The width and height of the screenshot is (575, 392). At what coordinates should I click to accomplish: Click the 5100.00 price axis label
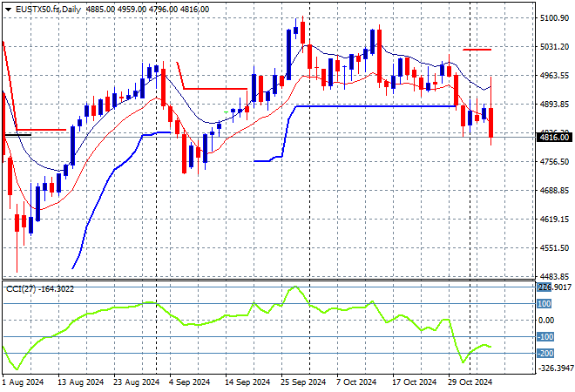[x=552, y=18]
